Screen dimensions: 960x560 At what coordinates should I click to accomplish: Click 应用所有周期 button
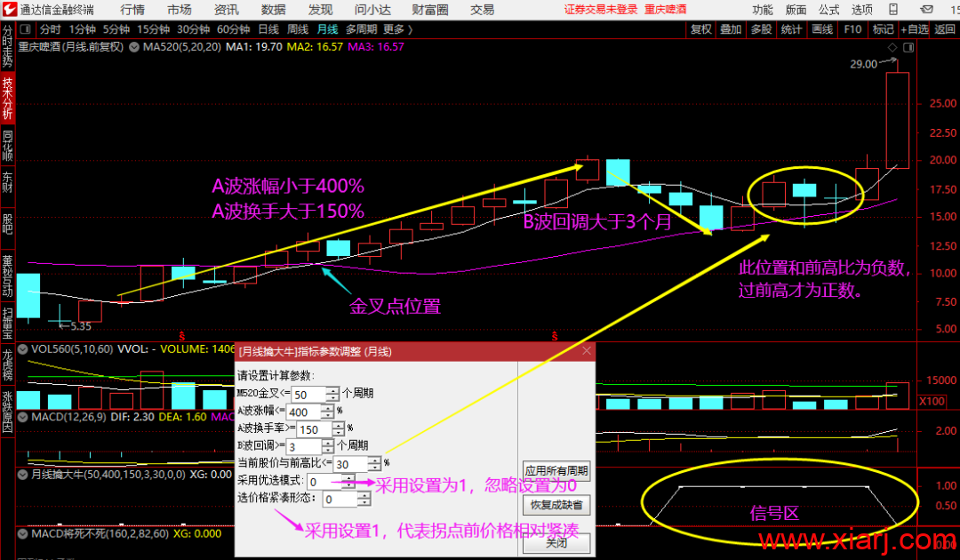(x=556, y=470)
